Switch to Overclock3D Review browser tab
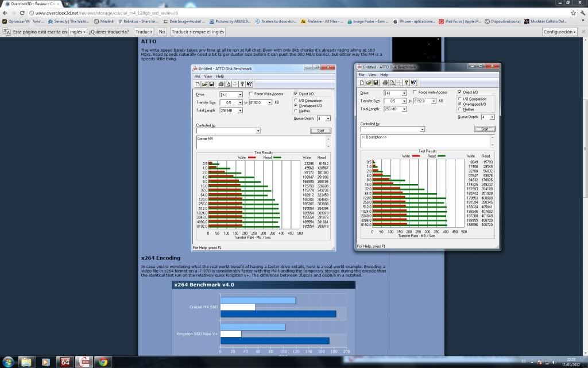Viewport: 588px width, 368px height. 32,4
